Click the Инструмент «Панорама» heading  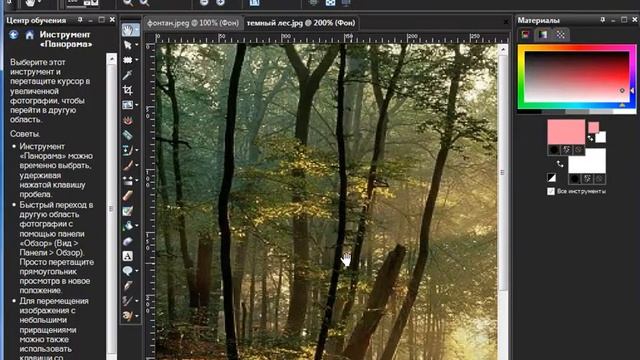[x=66, y=39]
